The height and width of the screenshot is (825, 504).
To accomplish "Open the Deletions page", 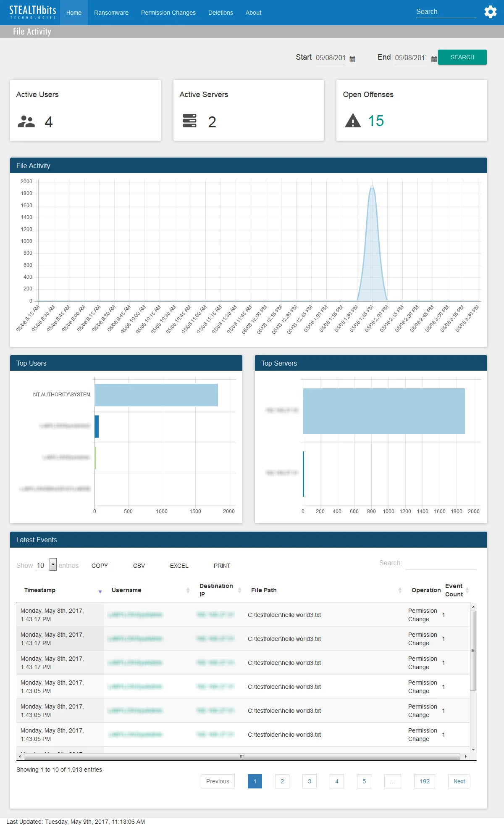I will (x=220, y=13).
